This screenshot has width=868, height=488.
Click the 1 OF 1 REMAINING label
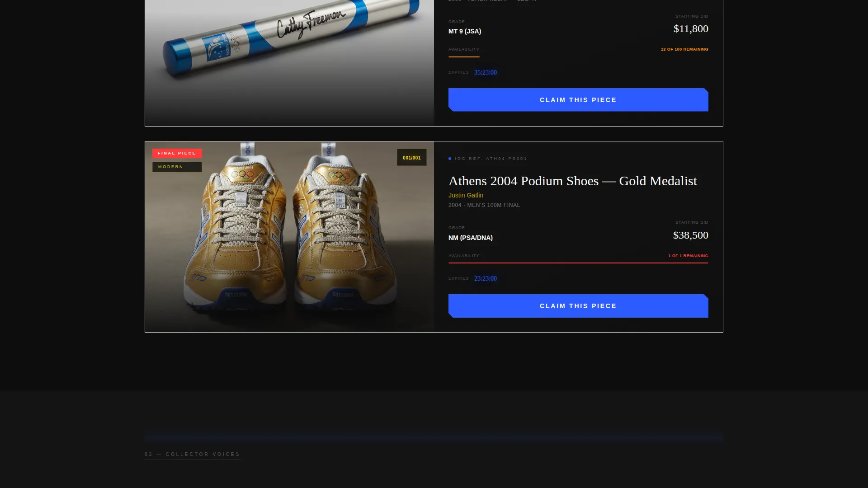click(x=688, y=256)
